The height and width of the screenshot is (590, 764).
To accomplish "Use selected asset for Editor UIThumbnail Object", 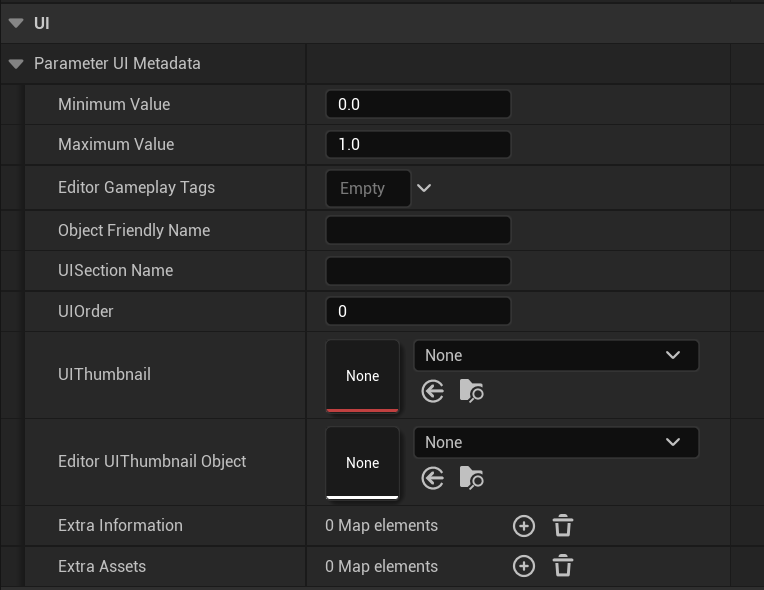I will (x=433, y=478).
